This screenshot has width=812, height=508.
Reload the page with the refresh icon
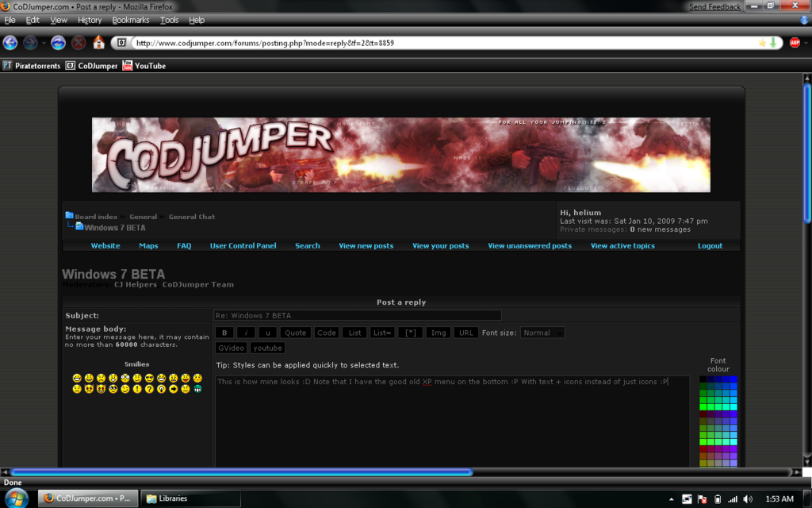click(x=58, y=43)
